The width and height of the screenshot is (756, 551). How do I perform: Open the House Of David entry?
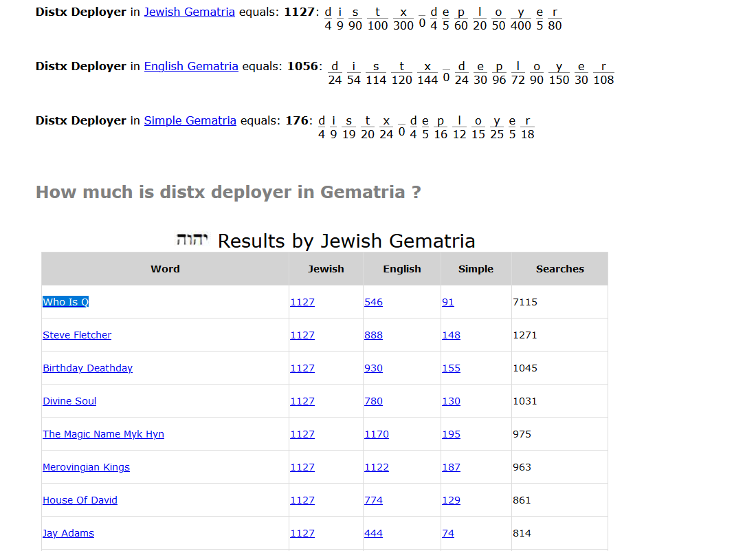coord(80,500)
